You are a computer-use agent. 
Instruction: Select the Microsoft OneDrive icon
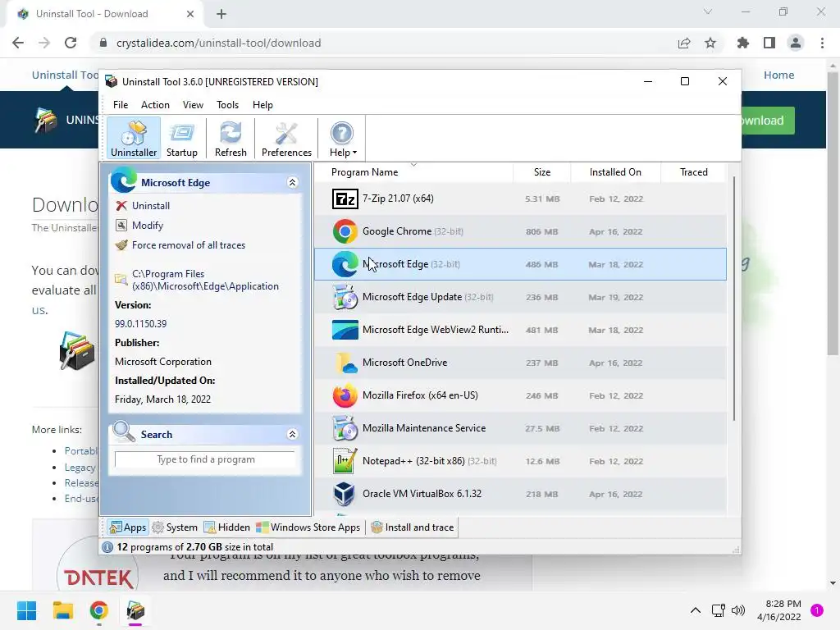pyautogui.click(x=345, y=363)
